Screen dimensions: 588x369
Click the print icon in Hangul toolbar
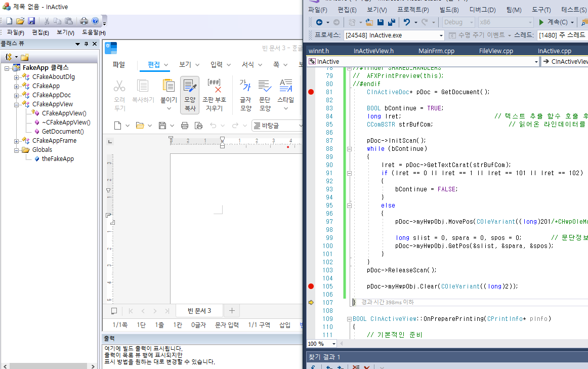pyautogui.click(x=185, y=126)
